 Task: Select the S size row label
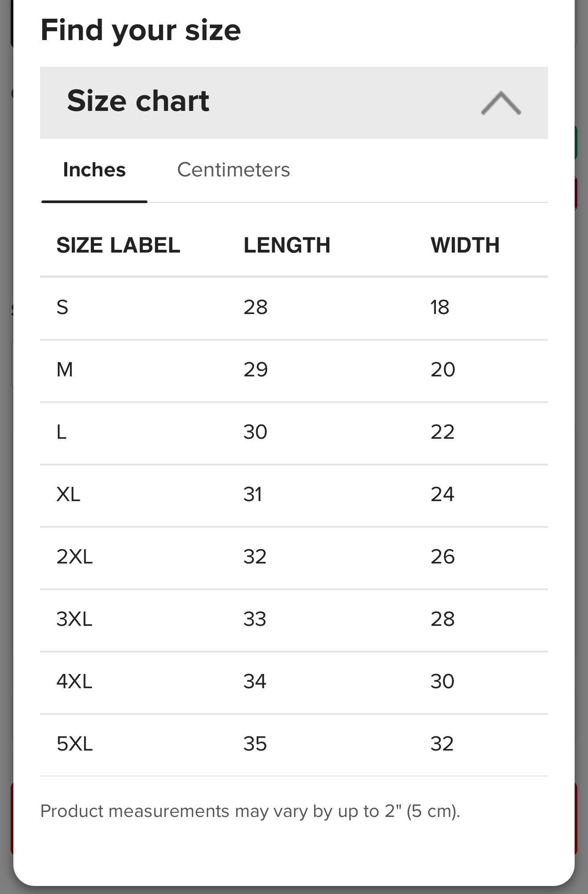(x=62, y=307)
